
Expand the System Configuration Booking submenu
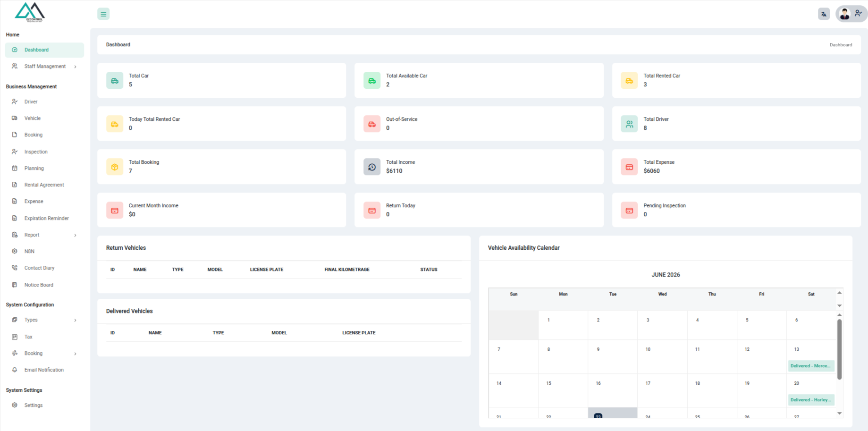click(44, 354)
